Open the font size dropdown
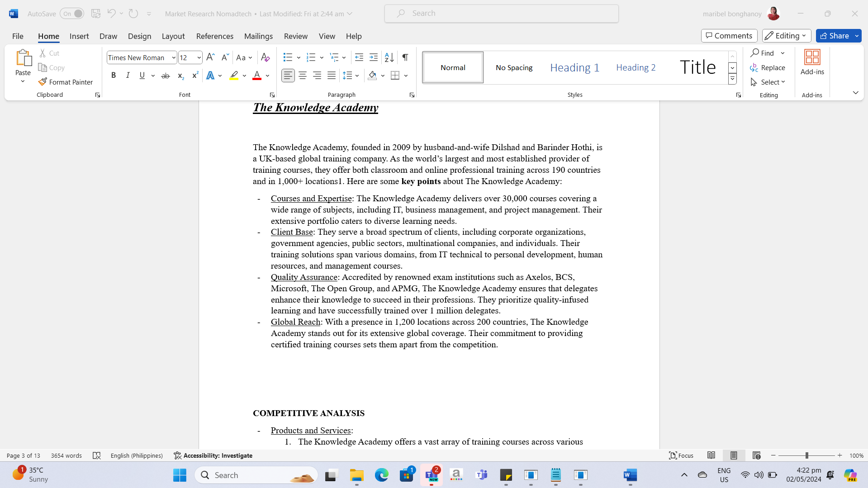This screenshot has height=488, width=868. point(199,57)
